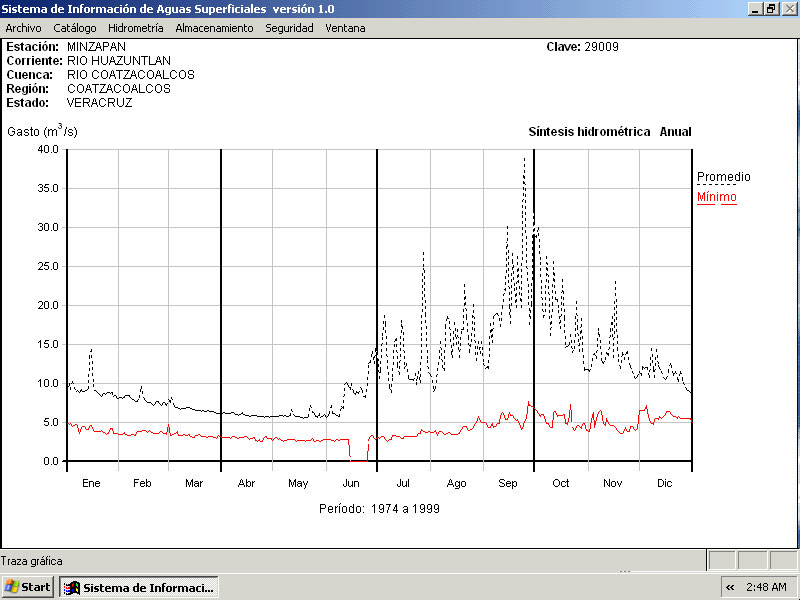The image size is (800, 600).
Task: Click the Ene month label on axis
Action: coord(91,483)
